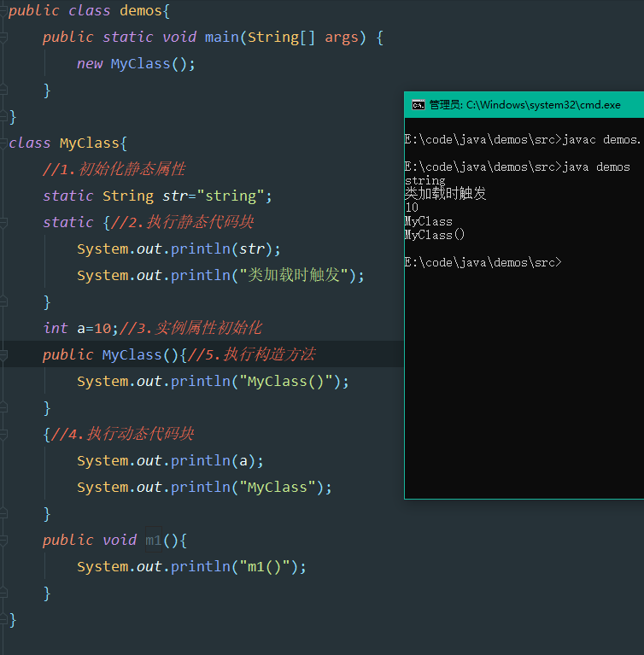
Task: Click the '类加载时触发' output line in the console
Action: coord(446,193)
